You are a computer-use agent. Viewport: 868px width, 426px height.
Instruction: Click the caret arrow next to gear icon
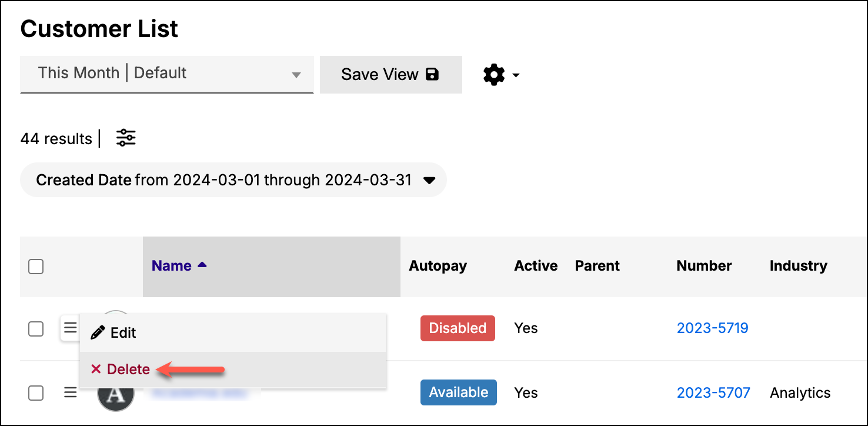pyautogui.click(x=516, y=75)
